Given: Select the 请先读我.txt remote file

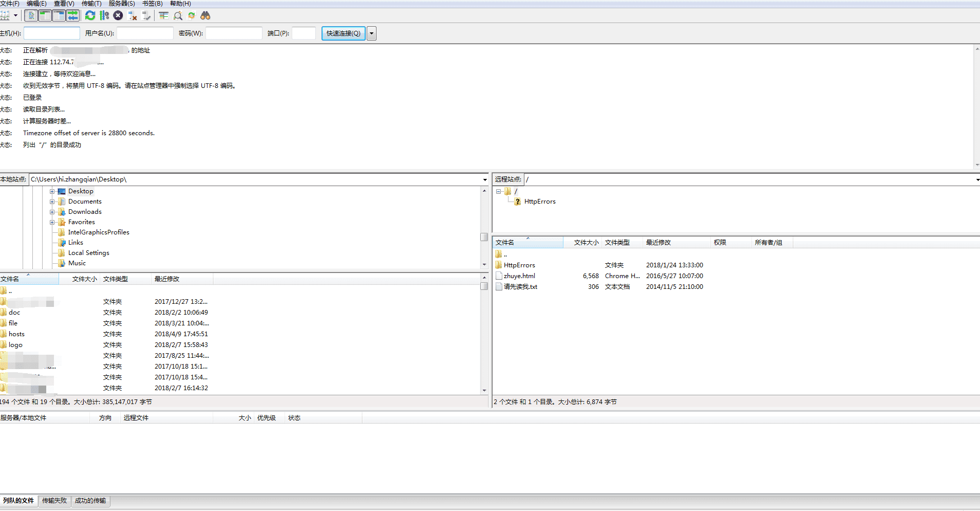Looking at the screenshot, I should click(x=520, y=287).
